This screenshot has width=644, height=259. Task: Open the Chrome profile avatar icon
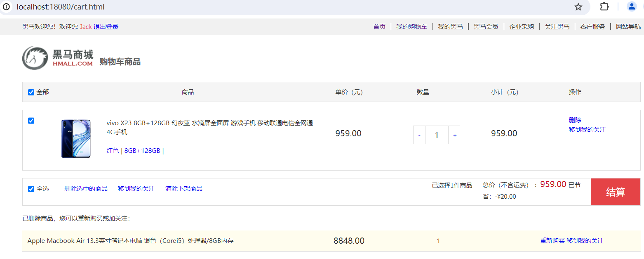(x=632, y=7)
